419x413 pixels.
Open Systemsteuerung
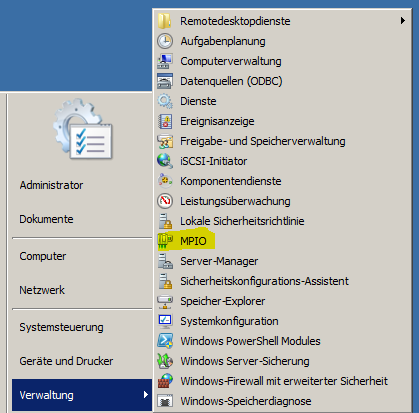click(82, 327)
